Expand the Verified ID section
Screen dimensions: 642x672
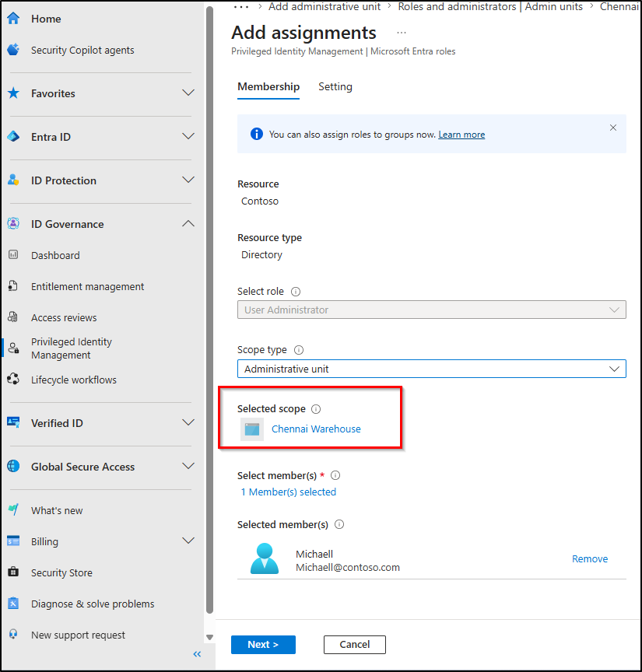coord(188,422)
